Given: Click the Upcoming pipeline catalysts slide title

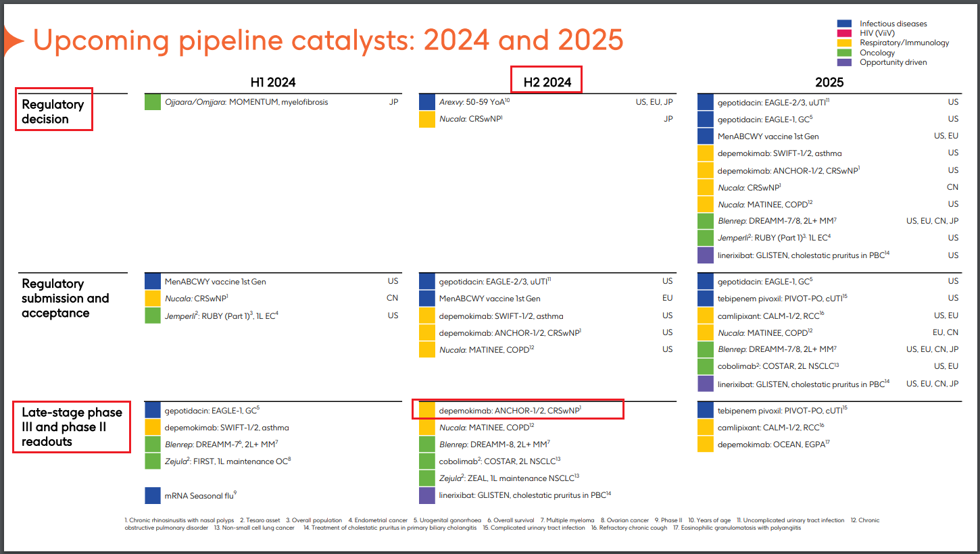Looking at the screenshot, I should 328,41.
